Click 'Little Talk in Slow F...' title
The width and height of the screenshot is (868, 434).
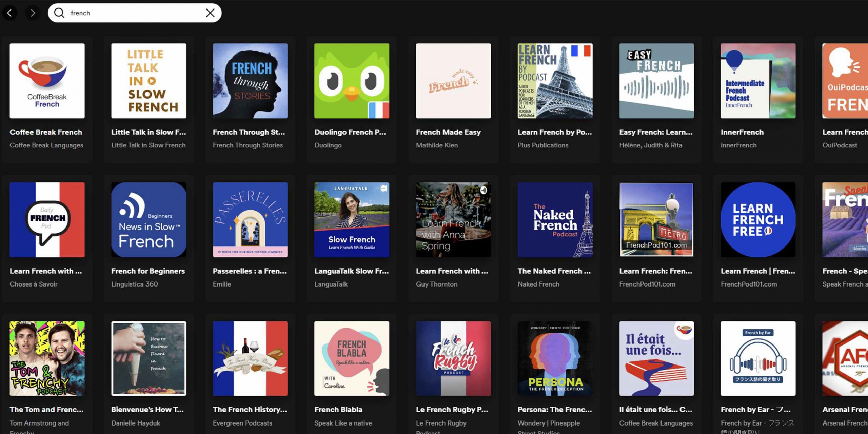pos(149,132)
